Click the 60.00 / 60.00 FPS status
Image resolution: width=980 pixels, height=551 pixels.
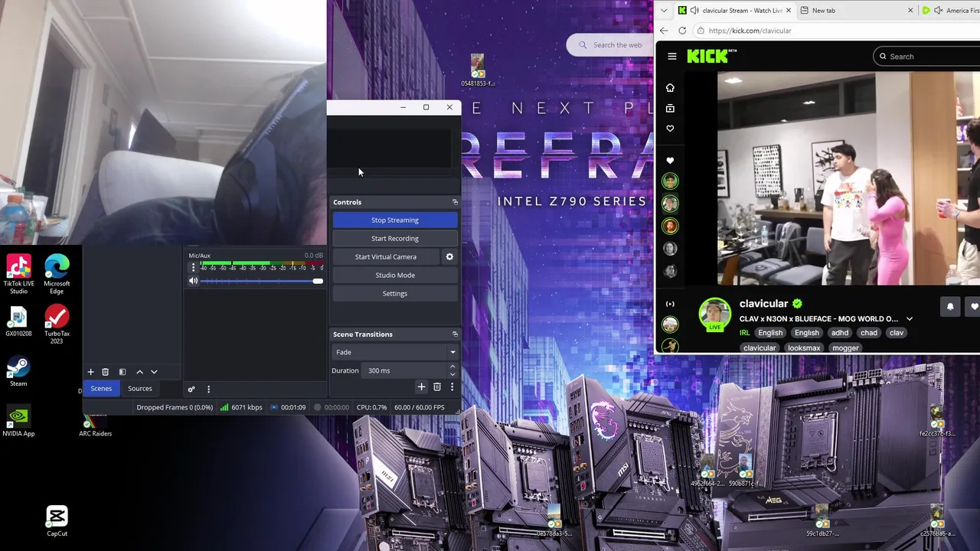(420, 408)
